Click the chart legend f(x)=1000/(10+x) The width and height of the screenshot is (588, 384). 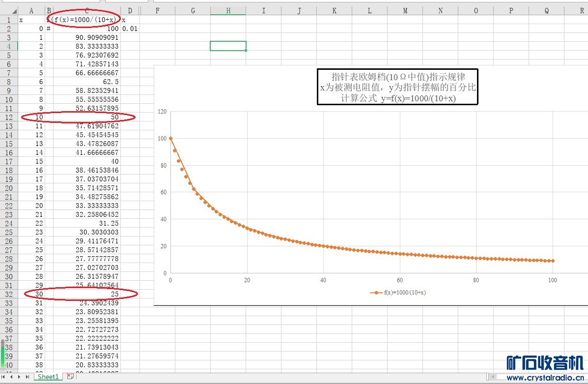pos(398,293)
